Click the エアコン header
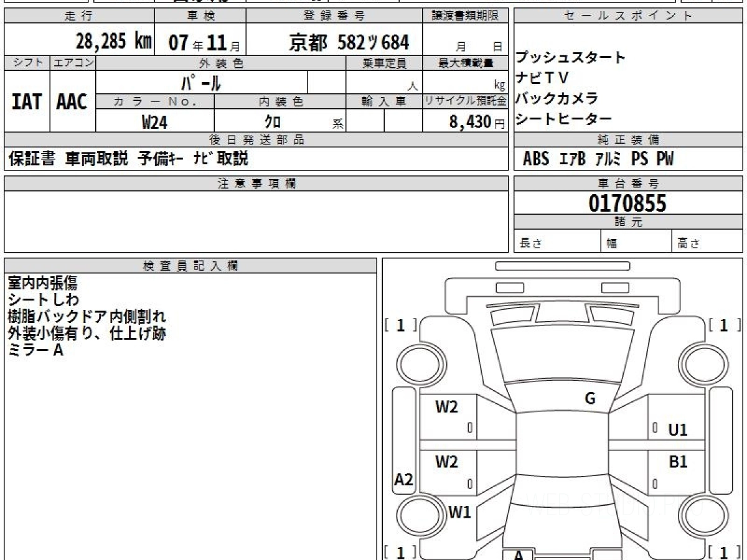 (73, 63)
